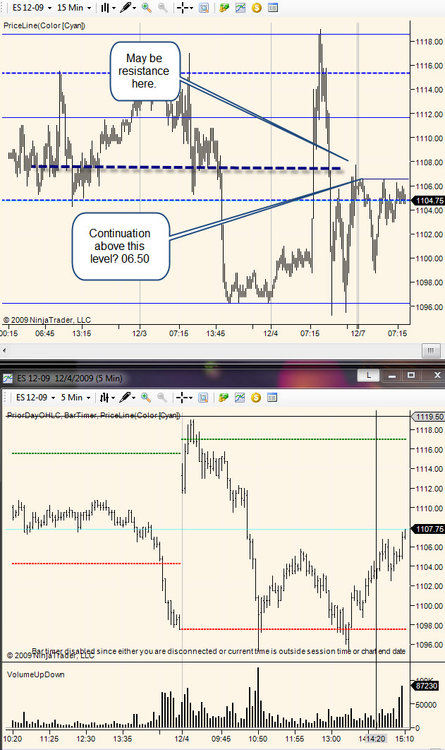Screen dimensions: 445x750
Task: Select the crosshair cursor in top chart toolbar
Action: (x=183, y=8)
